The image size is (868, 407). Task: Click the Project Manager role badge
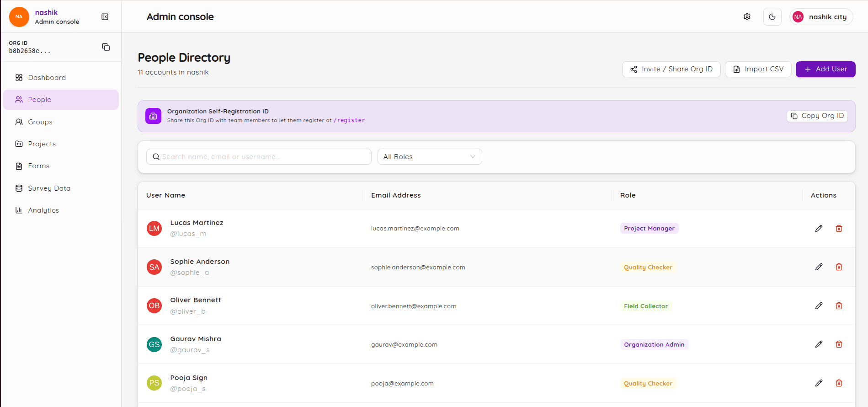(649, 229)
